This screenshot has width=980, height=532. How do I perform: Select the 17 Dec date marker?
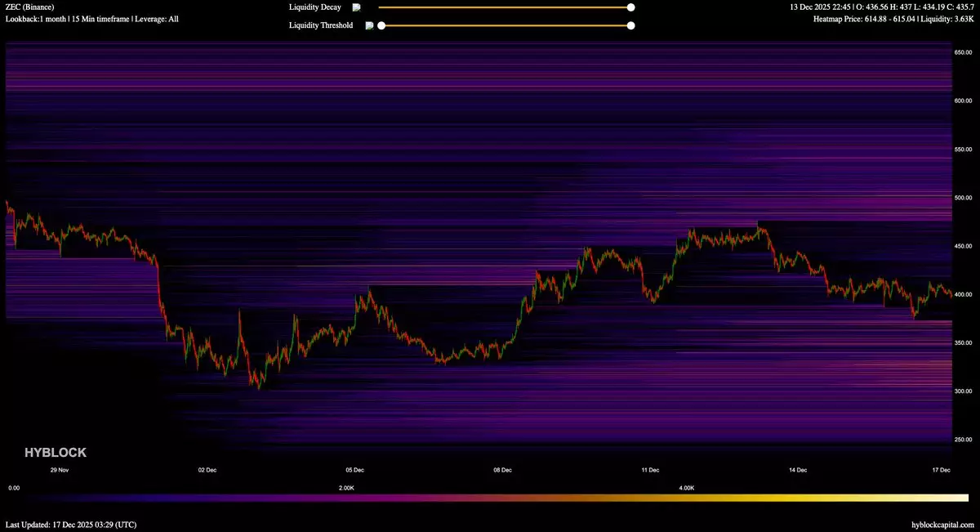pos(942,470)
